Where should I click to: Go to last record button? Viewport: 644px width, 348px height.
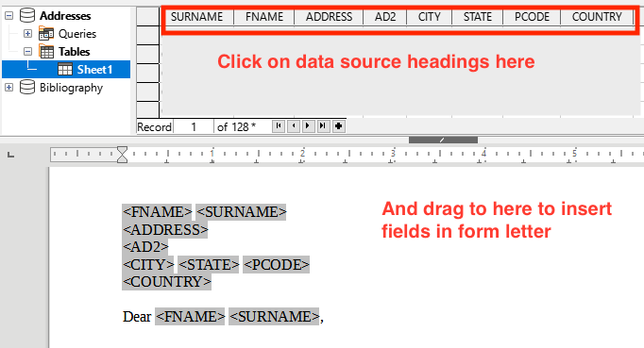[323, 126]
